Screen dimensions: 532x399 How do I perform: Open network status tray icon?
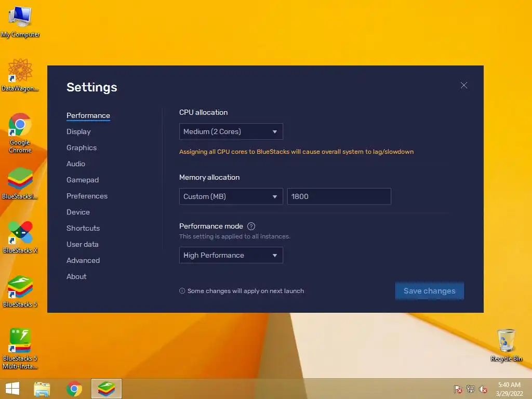coord(471,389)
